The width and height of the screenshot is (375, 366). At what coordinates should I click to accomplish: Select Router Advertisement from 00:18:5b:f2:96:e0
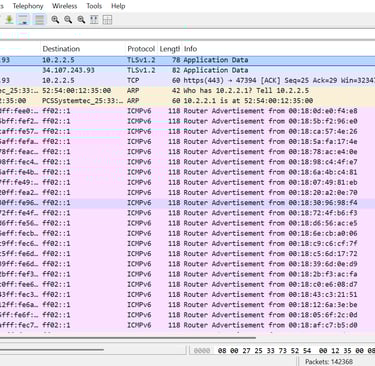coord(187,121)
